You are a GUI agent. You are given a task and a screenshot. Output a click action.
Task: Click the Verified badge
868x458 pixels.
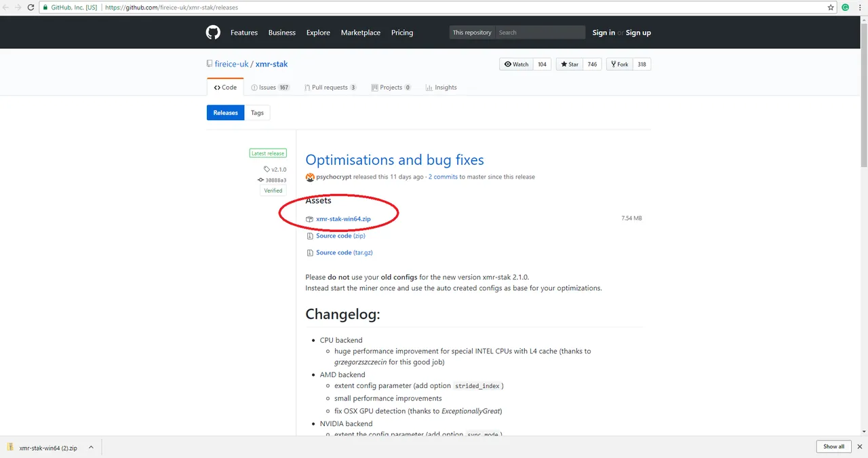point(273,191)
